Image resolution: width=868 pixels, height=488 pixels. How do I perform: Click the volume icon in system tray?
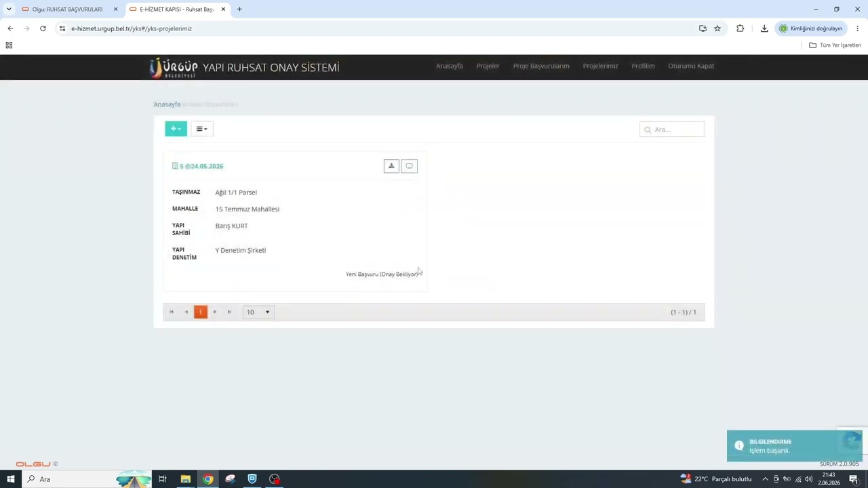click(808, 479)
